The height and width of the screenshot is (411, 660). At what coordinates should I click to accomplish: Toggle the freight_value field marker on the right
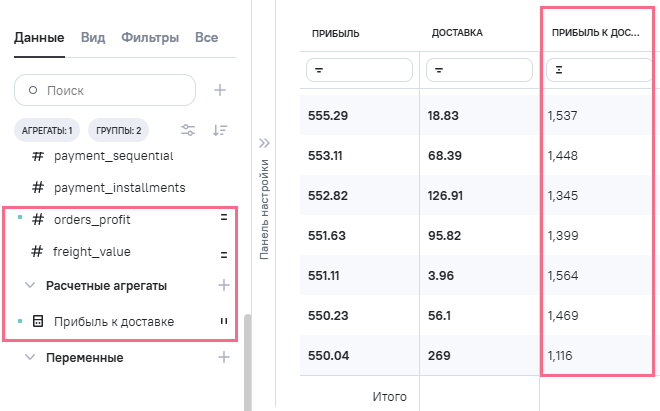click(224, 254)
